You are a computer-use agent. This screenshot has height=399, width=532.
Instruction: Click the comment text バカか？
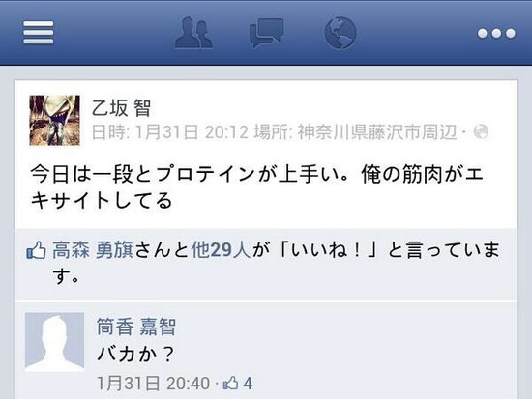click(135, 355)
